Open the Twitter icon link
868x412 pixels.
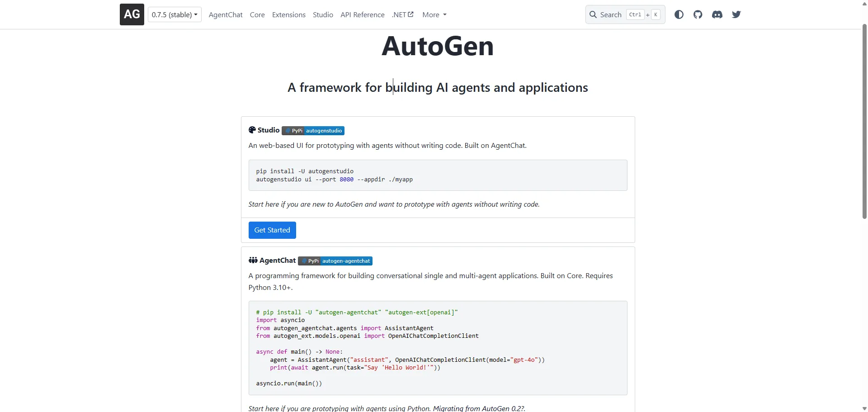click(x=736, y=14)
